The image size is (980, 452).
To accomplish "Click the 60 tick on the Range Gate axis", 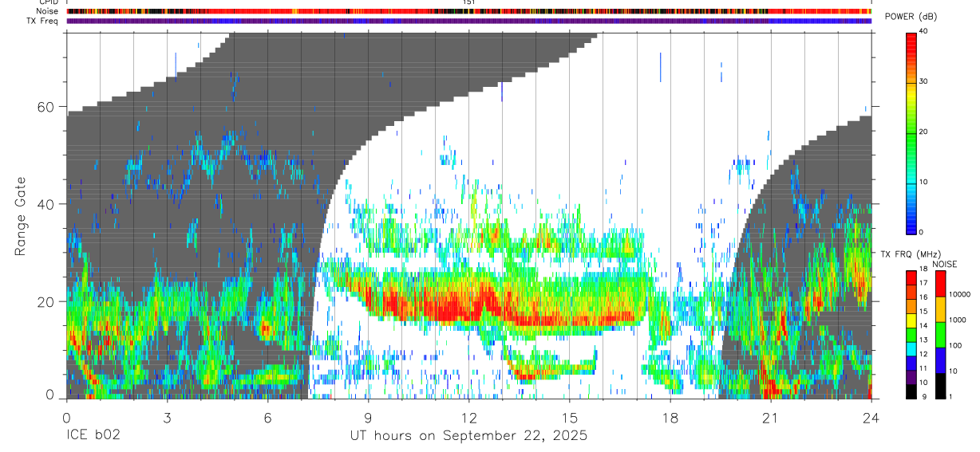I will pyautogui.click(x=45, y=107).
